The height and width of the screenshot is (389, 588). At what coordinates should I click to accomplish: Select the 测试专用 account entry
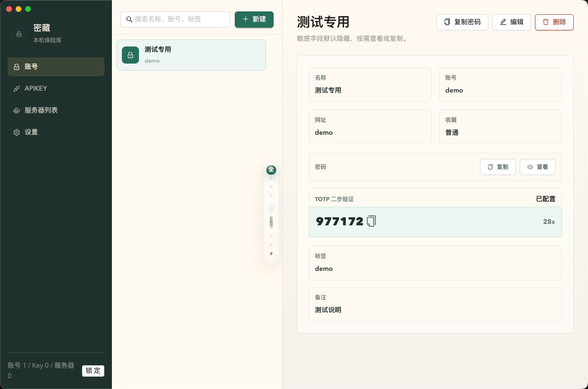191,55
